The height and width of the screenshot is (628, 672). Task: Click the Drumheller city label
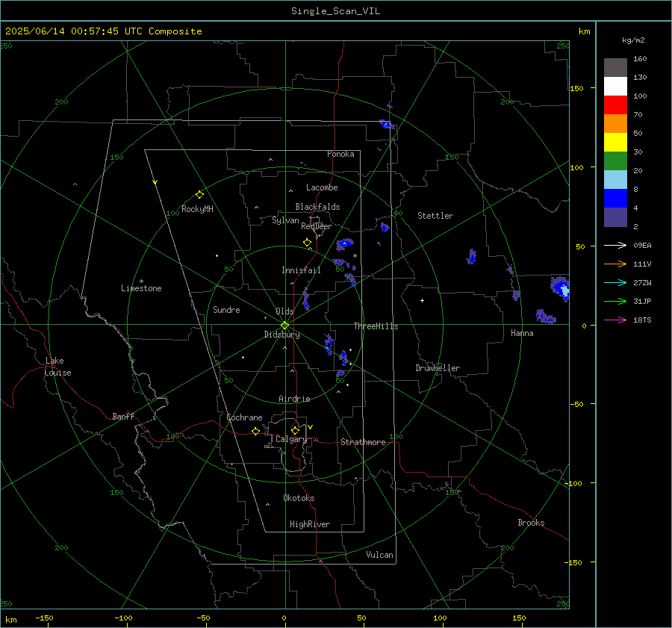pyautogui.click(x=438, y=368)
